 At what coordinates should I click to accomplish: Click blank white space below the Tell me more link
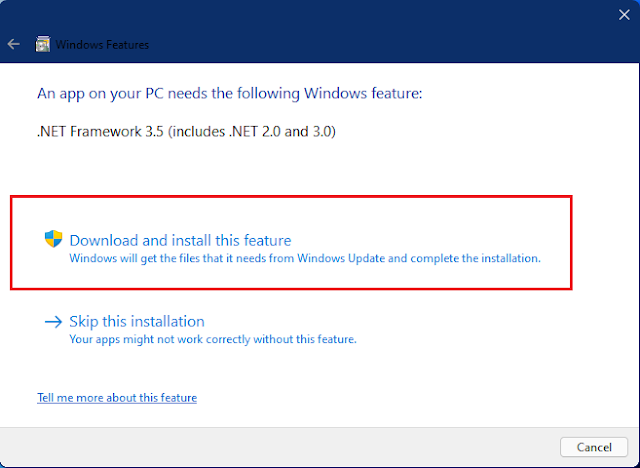click(x=300, y=418)
